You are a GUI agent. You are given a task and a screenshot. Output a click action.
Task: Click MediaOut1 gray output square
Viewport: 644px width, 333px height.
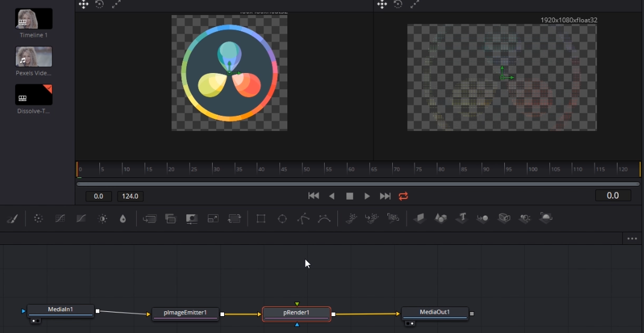pyautogui.click(x=472, y=314)
